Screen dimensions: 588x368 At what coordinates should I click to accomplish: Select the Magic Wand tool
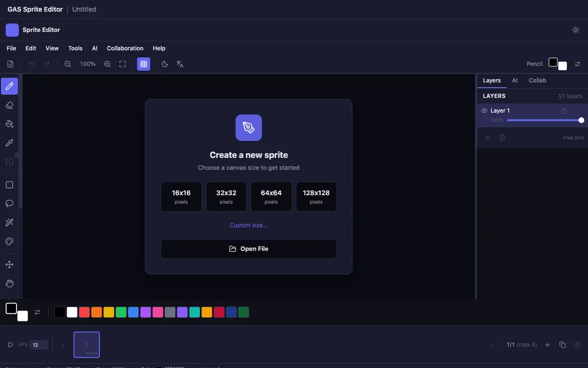click(x=9, y=223)
